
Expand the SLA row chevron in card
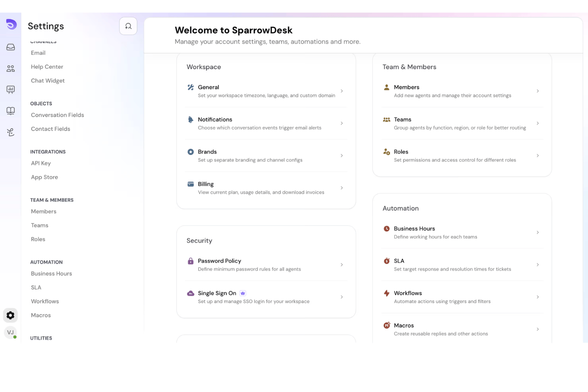pos(538,265)
